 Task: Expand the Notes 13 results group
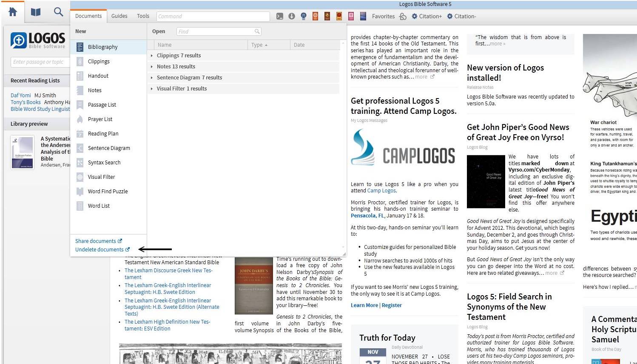click(243, 66)
